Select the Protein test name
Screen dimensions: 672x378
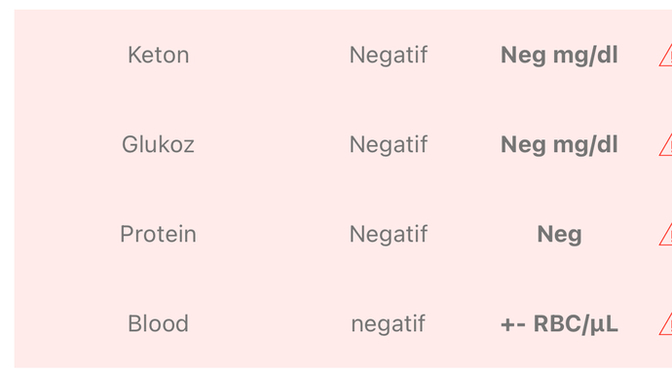click(158, 234)
